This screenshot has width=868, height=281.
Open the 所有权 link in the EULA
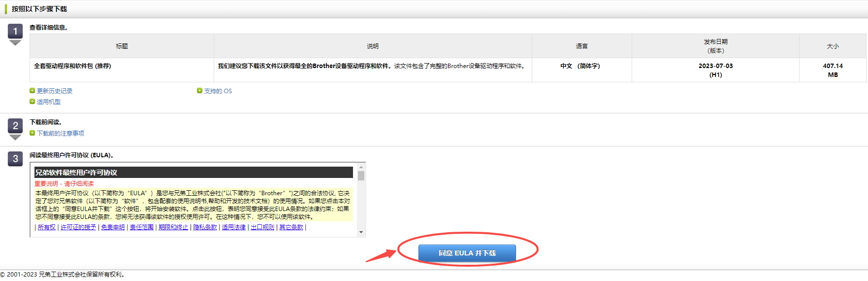click(x=47, y=227)
